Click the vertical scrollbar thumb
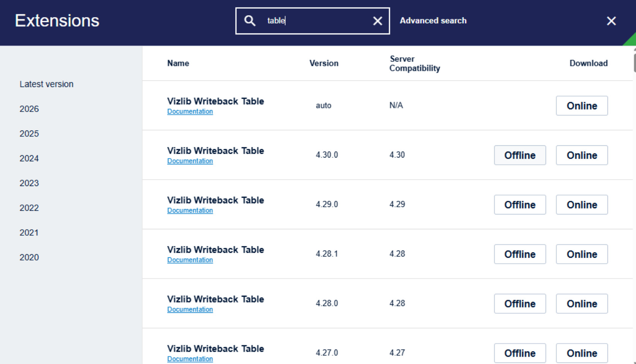 634,63
